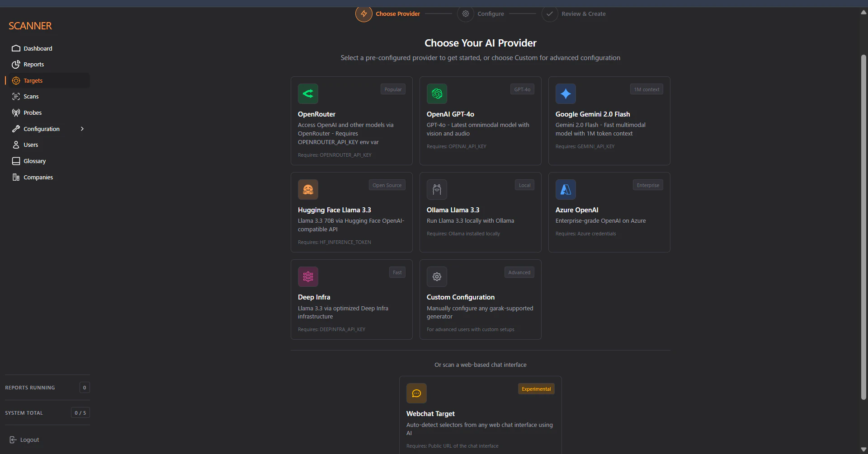The width and height of the screenshot is (868, 454).
Task: Open the Probes page
Action: point(33,113)
